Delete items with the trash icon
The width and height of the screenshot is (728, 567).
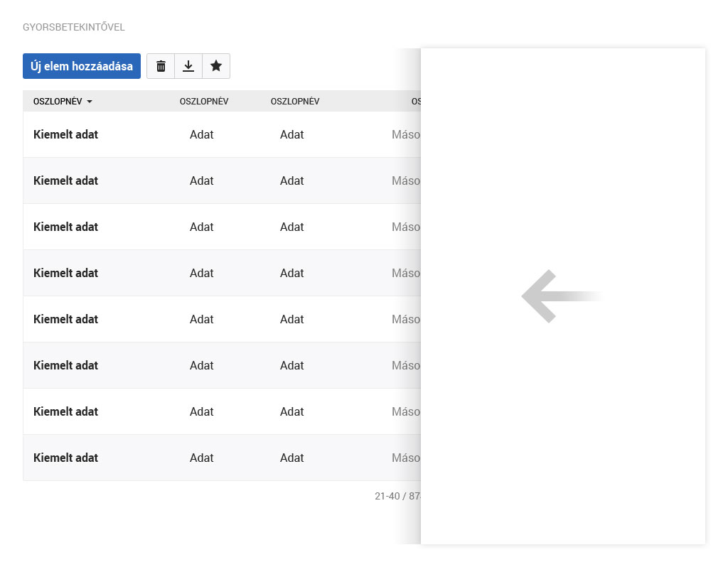(161, 66)
